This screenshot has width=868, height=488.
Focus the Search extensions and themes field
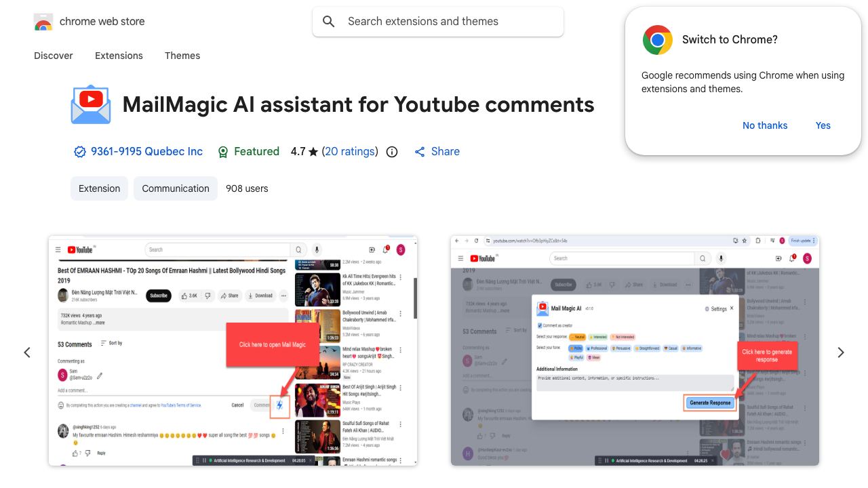coord(438,22)
